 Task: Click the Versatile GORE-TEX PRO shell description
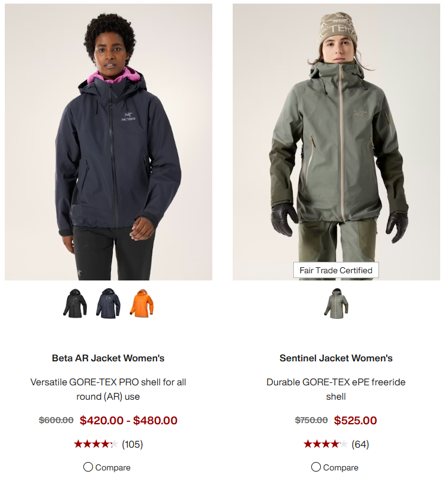pos(108,389)
